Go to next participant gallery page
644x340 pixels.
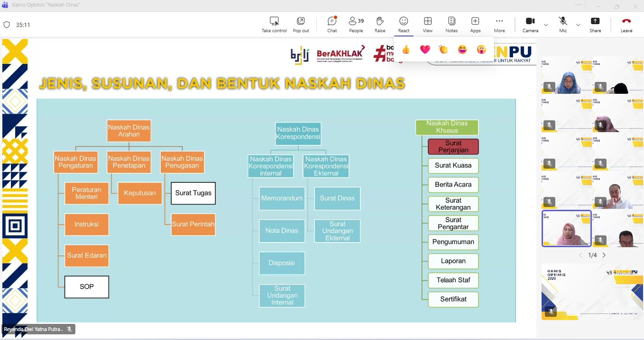(604, 255)
